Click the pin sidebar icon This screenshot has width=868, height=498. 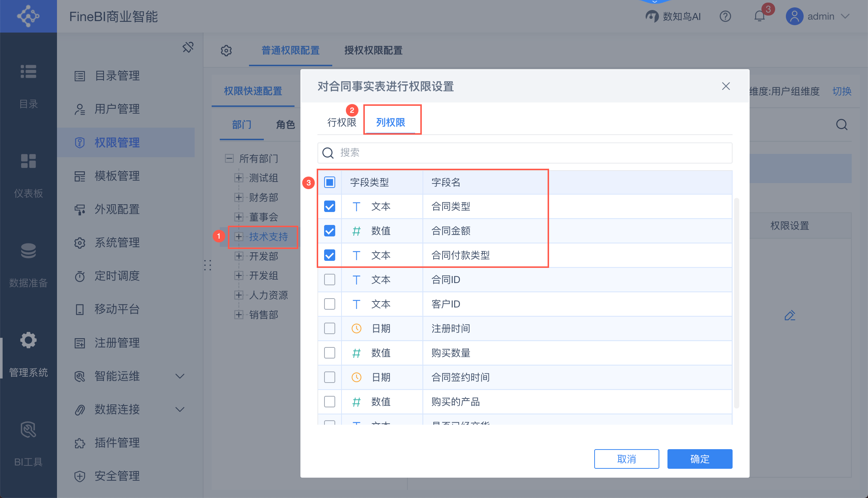(188, 47)
